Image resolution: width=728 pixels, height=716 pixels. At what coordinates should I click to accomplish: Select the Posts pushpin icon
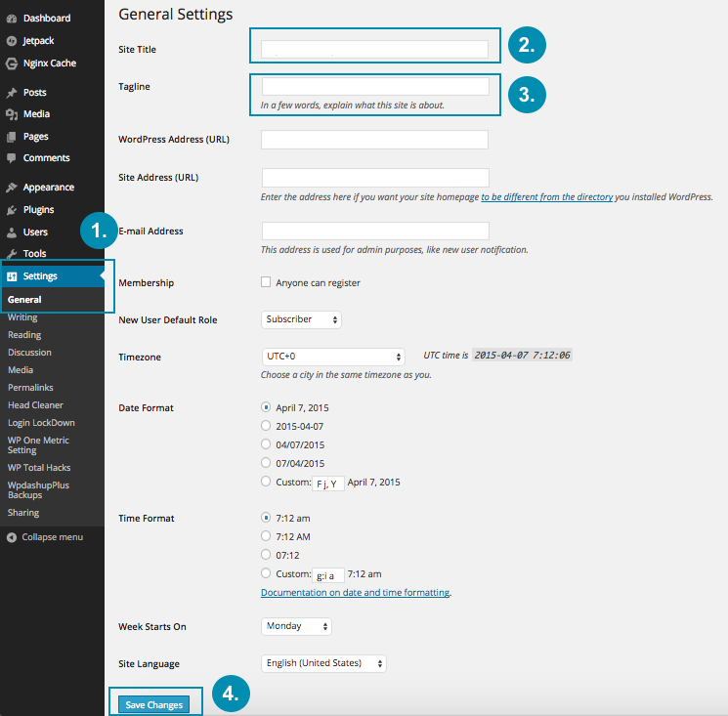pos(12,93)
